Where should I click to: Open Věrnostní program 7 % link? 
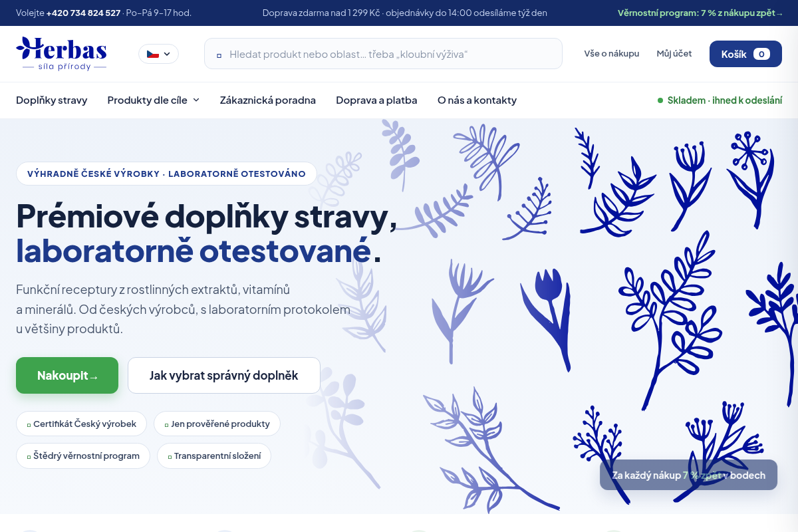tap(700, 13)
